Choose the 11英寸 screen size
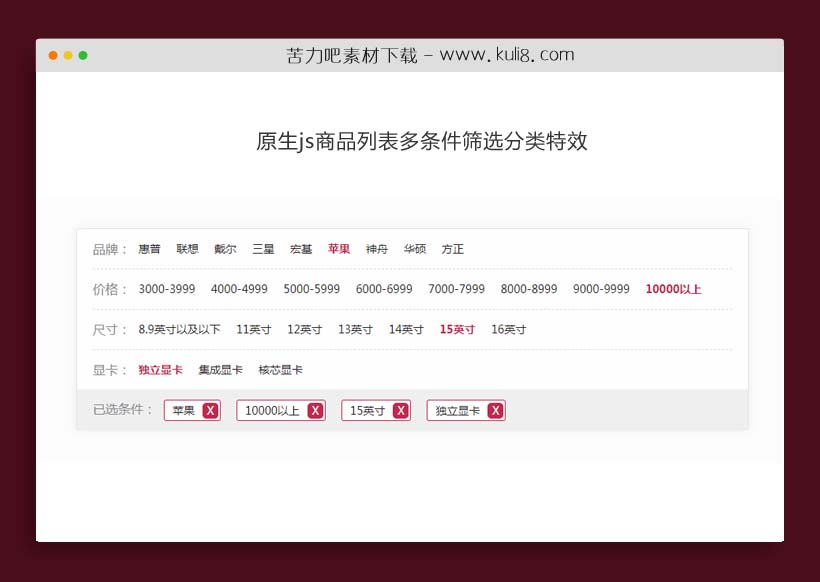Image resolution: width=820 pixels, height=582 pixels. click(250, 329)
